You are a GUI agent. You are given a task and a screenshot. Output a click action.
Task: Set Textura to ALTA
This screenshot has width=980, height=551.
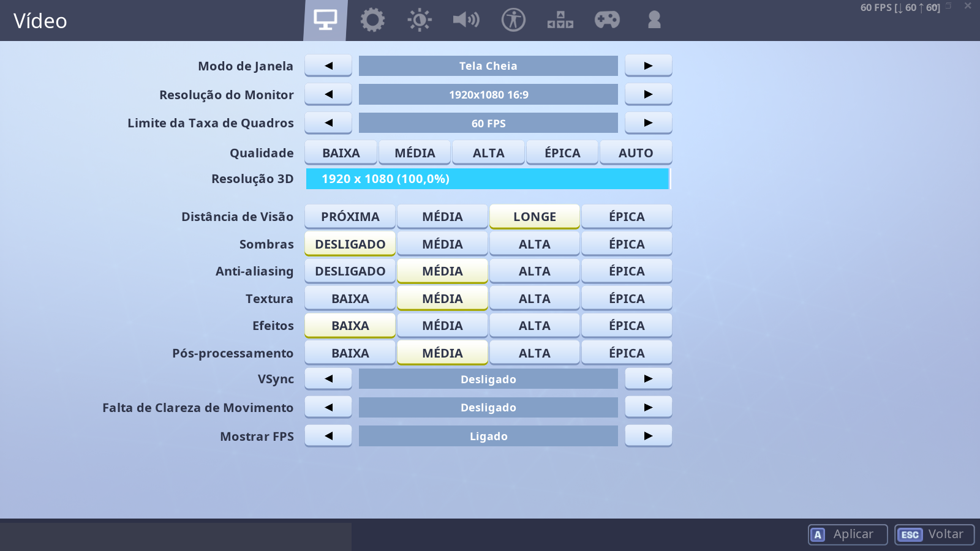[535, 298]
